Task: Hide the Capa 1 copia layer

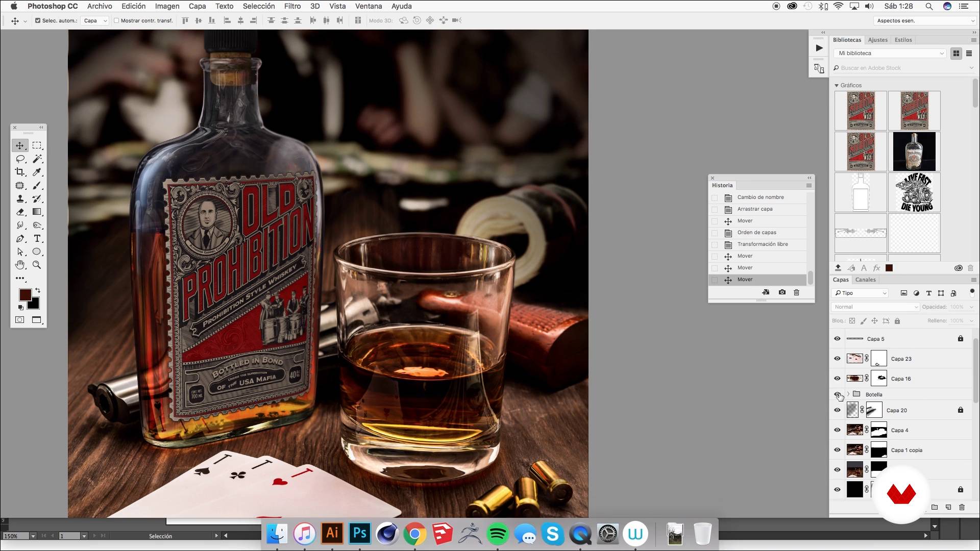Action: click(837, 450)
